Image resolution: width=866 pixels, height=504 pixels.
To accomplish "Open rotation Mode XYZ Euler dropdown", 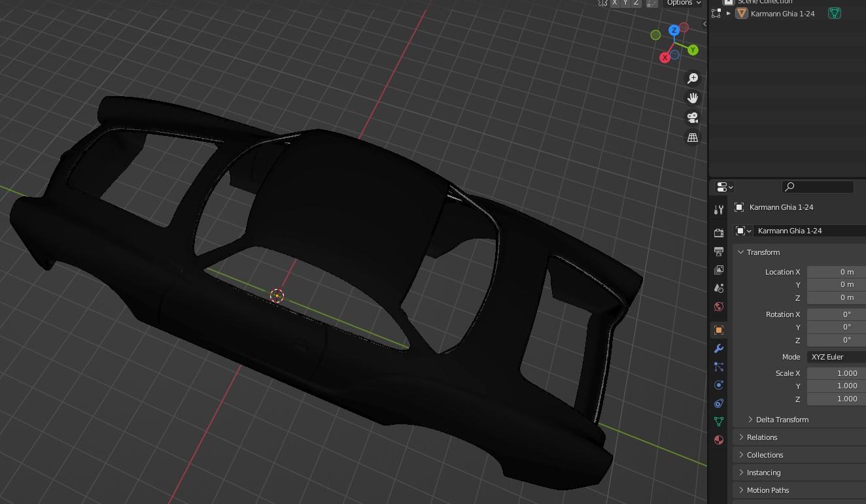I will [837, 357].
